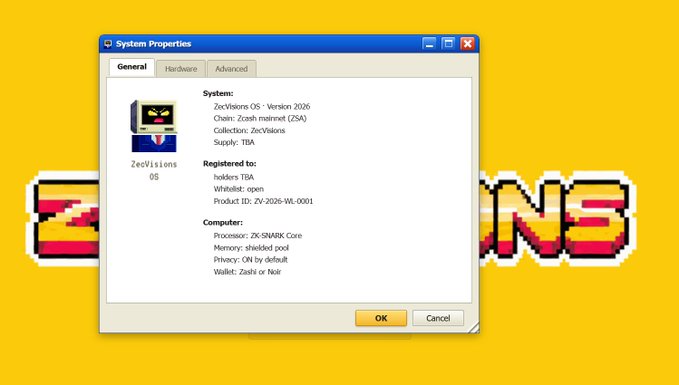This screenshot has height=385, width=679.
Task: Click the 'System:' heading
Action: click(x=218, y=94)
